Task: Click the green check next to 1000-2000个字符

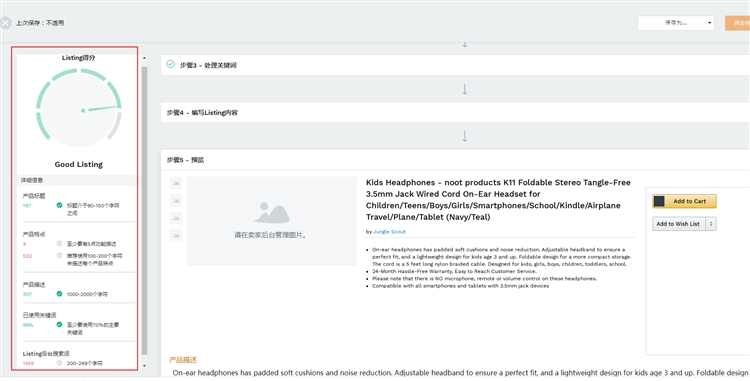Action: click(x=59, y=294)
